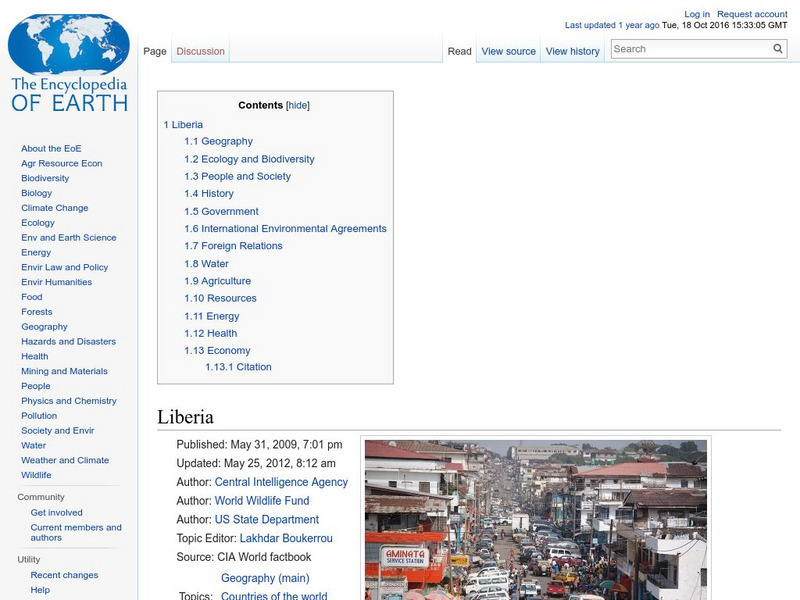Collapse the table of contents
This screenshot has width=800, height=600.
point(297,104)
